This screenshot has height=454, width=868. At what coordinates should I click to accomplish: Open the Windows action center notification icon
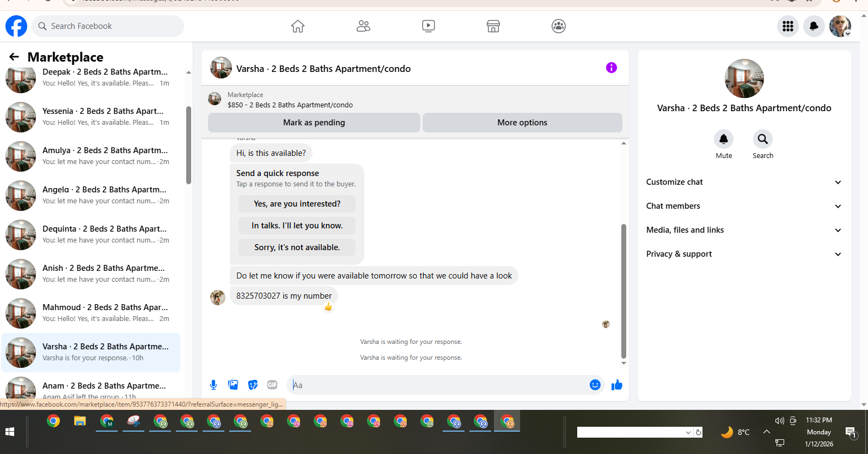click(x=851, y=433)
